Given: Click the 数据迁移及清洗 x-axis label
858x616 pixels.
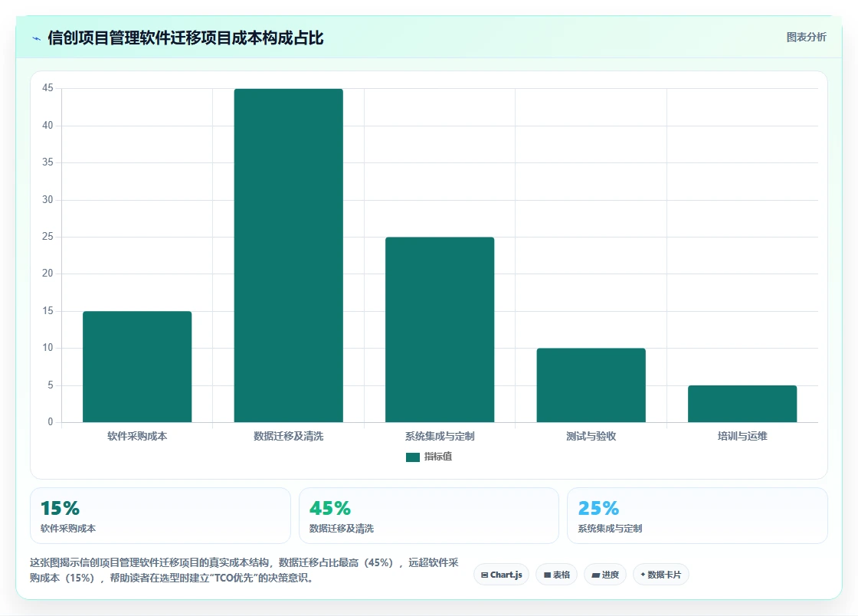Looking at the screenshot, I should point(288,436).
